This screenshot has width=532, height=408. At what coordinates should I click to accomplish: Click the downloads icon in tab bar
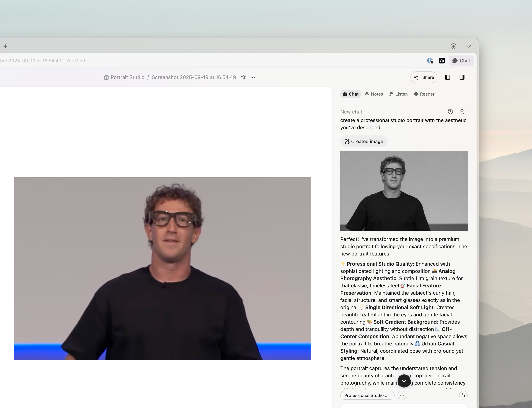click(x=453, y=46)
